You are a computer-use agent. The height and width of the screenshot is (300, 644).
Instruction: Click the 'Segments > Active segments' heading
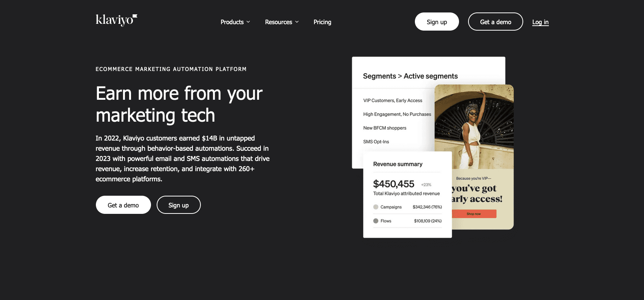(x=410, y=76)
